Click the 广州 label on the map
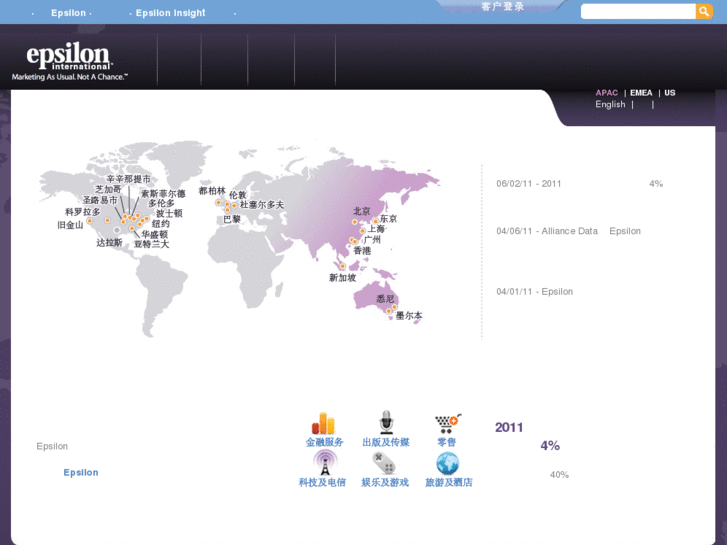The height and width of the screenshot is (545, 727). click(x=372, y=239)
